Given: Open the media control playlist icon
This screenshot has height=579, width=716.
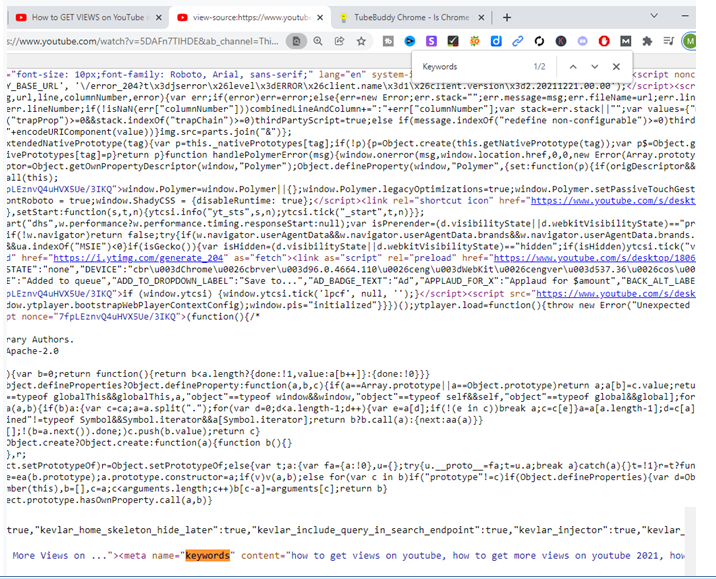Looking at the screenshot, I should [x=669, y=41].
